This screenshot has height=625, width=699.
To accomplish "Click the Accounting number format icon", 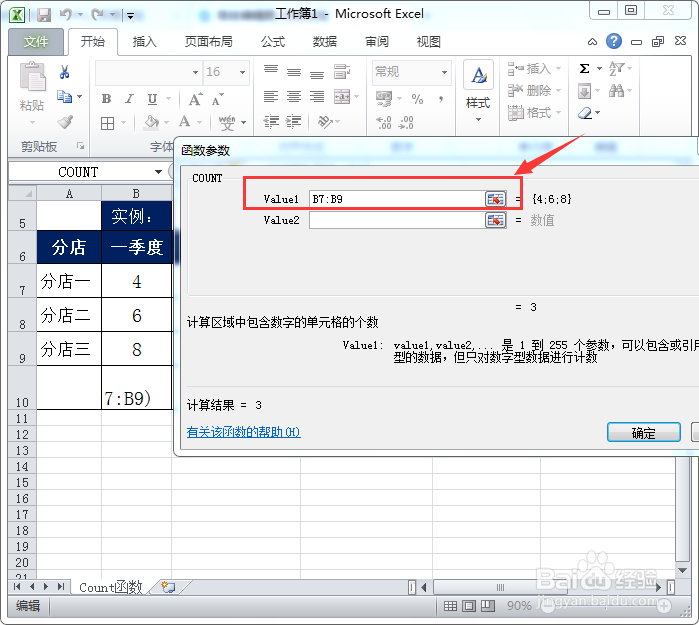I will click(384, 99).
